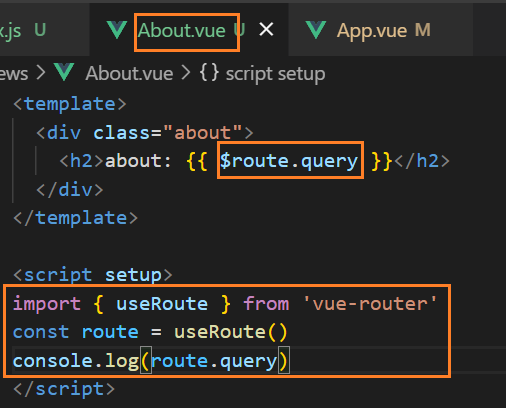
Task: Click the Vue icon on the About.vue tab
Action: click(x=117, y=30)
